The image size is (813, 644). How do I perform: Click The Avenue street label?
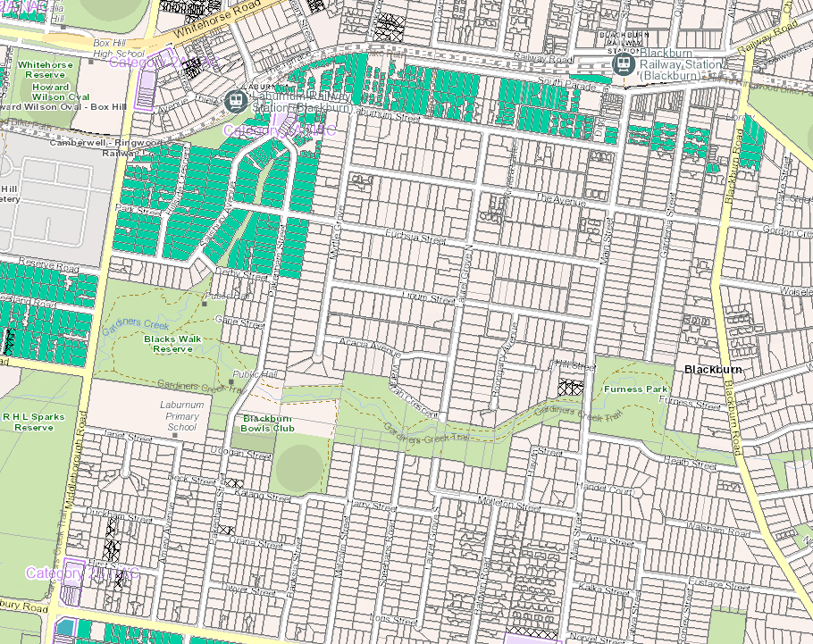(562, 200)
